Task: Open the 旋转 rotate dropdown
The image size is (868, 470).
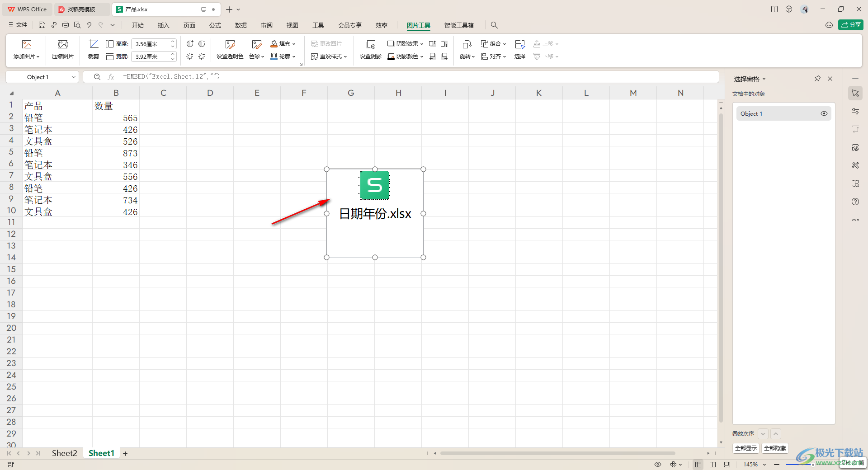Action: (467, 56)
